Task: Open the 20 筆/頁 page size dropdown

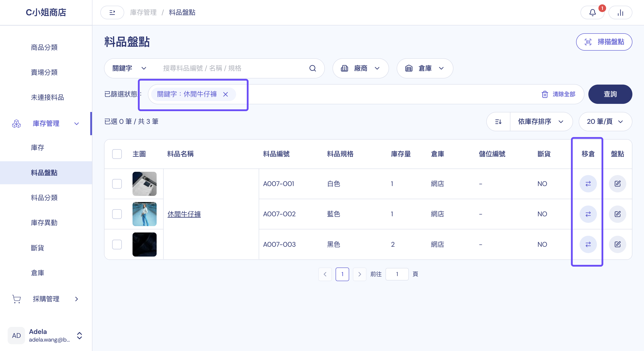Action: [x=605, y=122]
